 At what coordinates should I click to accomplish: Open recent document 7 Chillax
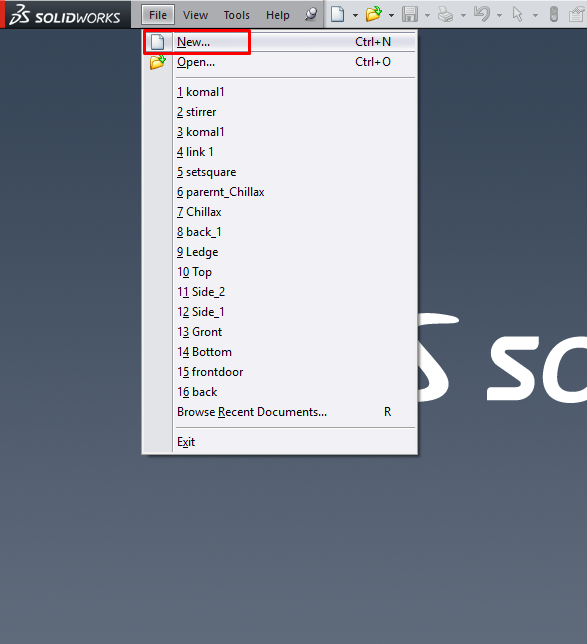tap(280, 212)
